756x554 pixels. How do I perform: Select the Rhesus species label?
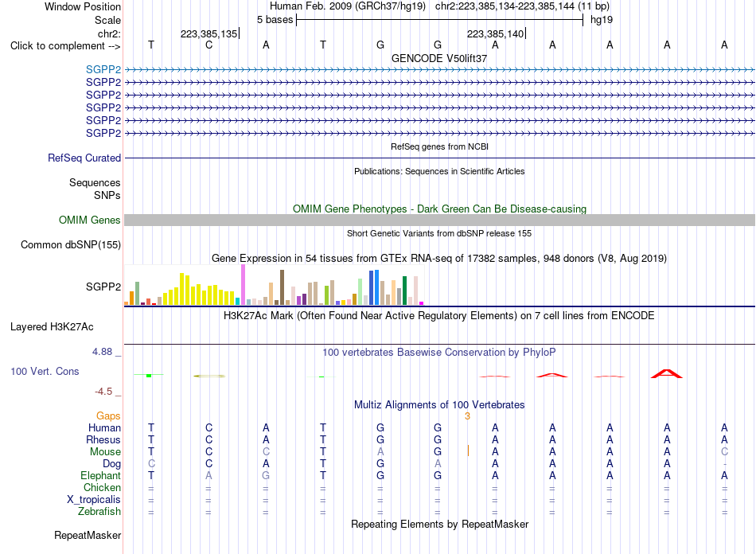pos(103,439)
